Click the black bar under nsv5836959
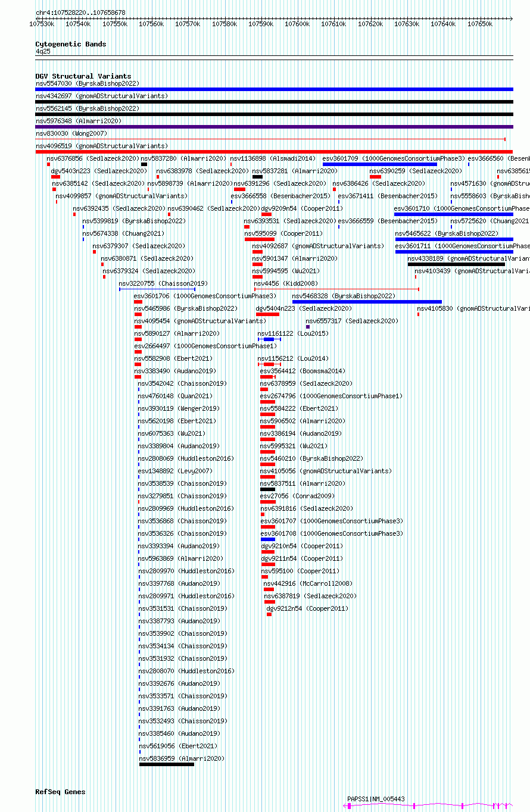Screen dimensions: 530x812 [167, 764]
